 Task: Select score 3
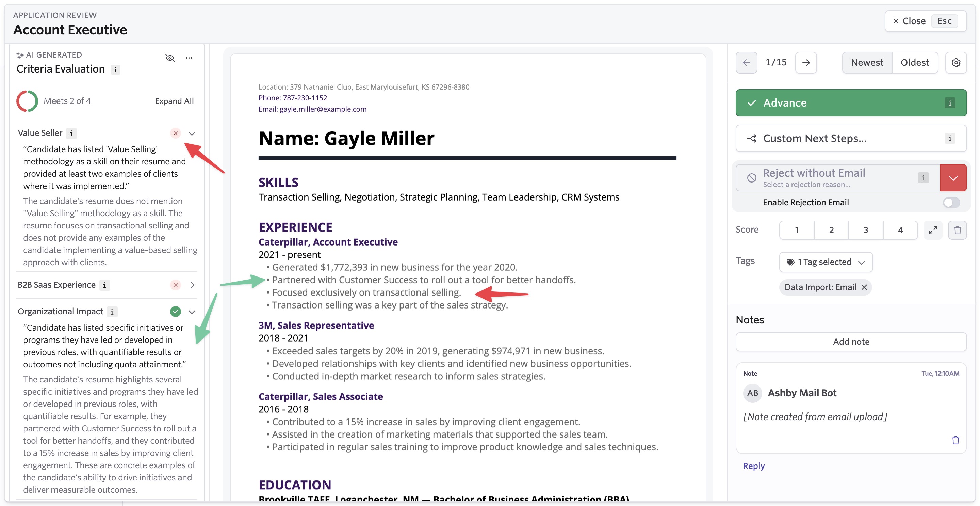tap(865, 230)
